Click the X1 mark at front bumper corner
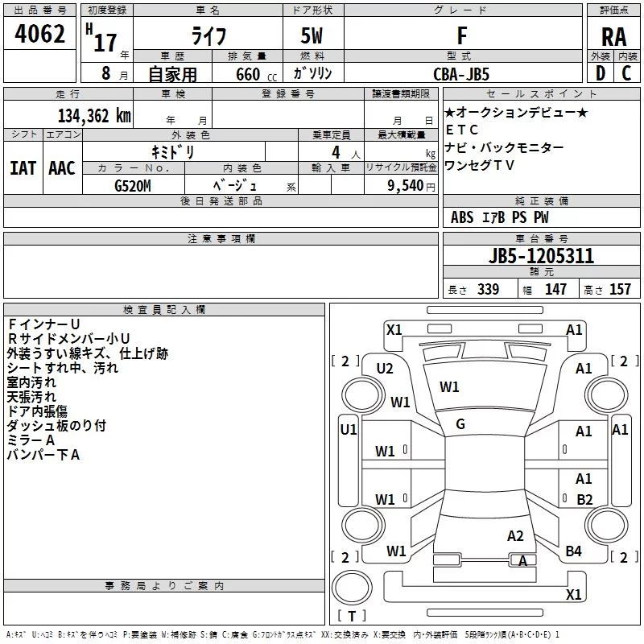 click(394, 330)
